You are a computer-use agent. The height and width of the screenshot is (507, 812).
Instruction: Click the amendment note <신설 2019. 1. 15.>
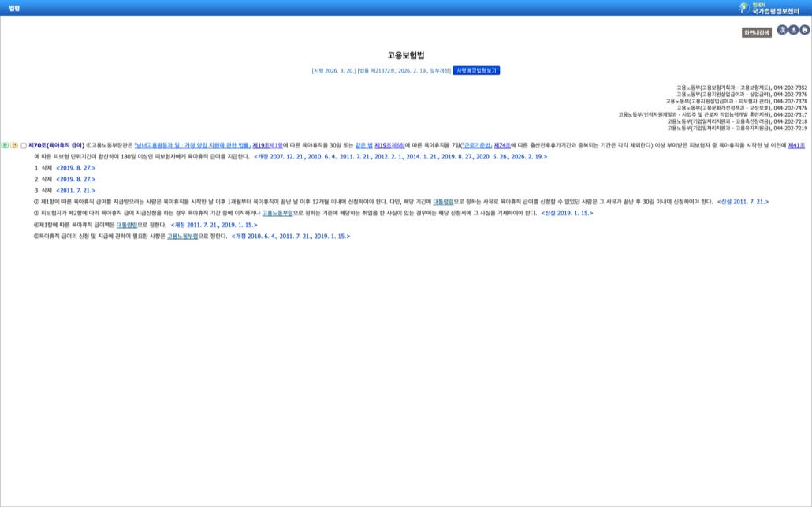567,213
